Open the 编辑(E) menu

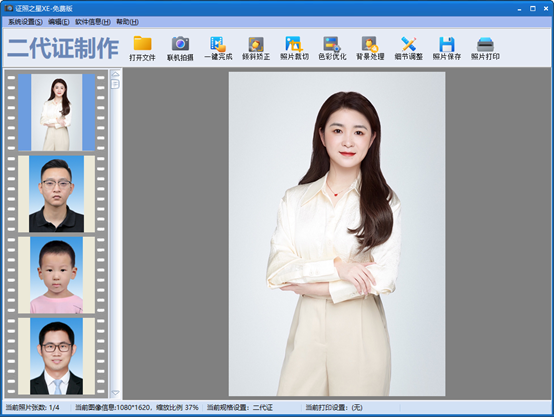[59, 22]
